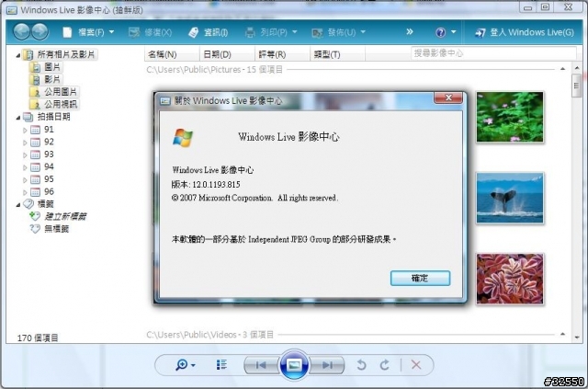Viewport: 588px width, 389px height.
Task: Click the vertical scrollbar thumb
Action: [577, 86]
